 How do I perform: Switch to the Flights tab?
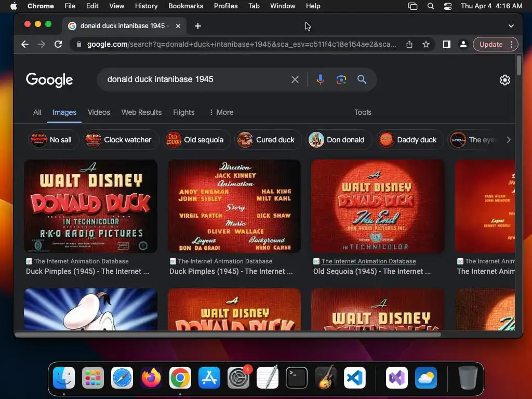click(183, 112)
